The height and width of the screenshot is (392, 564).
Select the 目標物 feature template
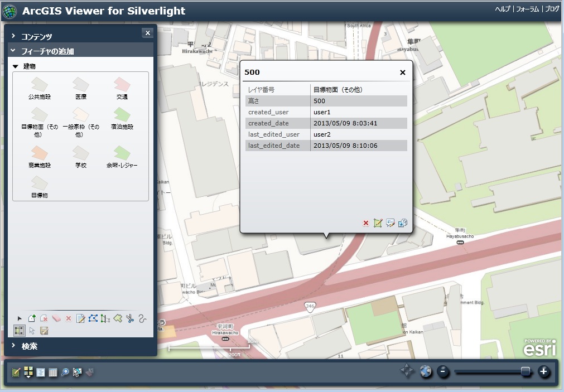click(40, 187)
